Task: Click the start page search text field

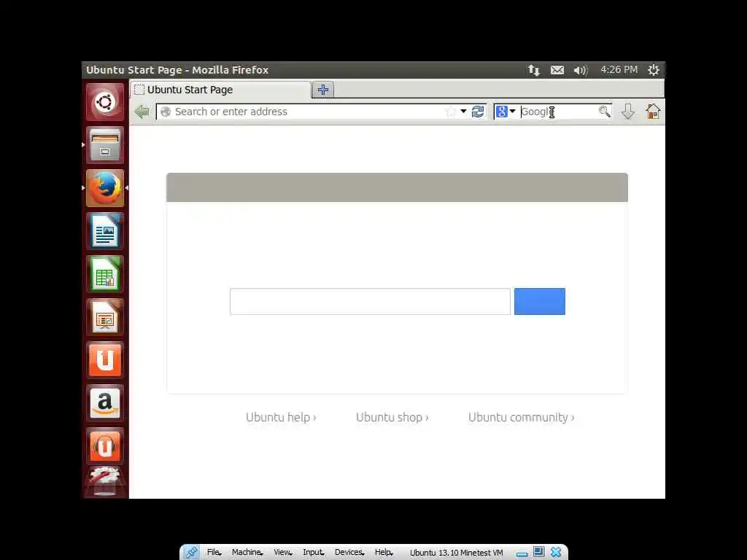Action: [x=370, y=301]
